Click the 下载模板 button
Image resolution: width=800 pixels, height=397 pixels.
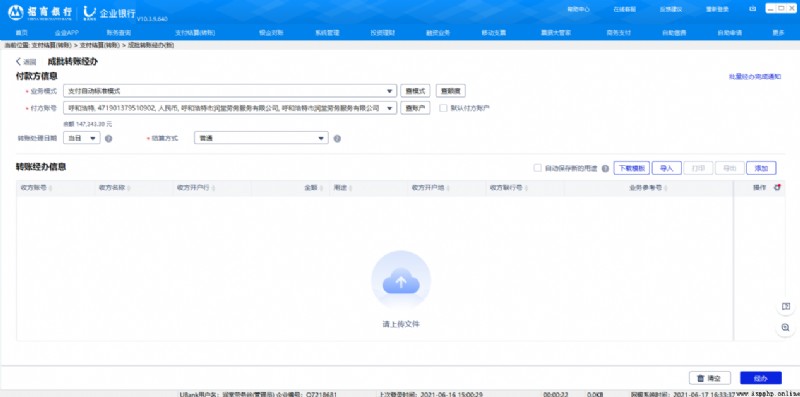click(632, 168)
